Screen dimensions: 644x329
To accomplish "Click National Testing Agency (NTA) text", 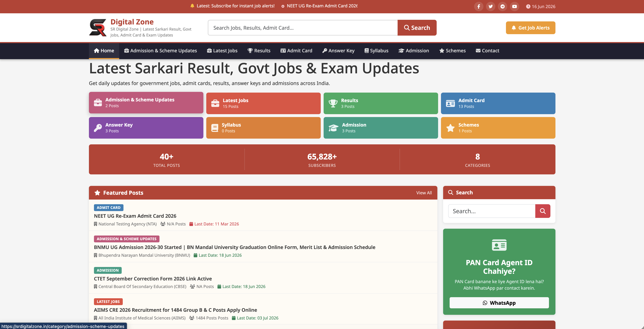I will pos(127,224).
